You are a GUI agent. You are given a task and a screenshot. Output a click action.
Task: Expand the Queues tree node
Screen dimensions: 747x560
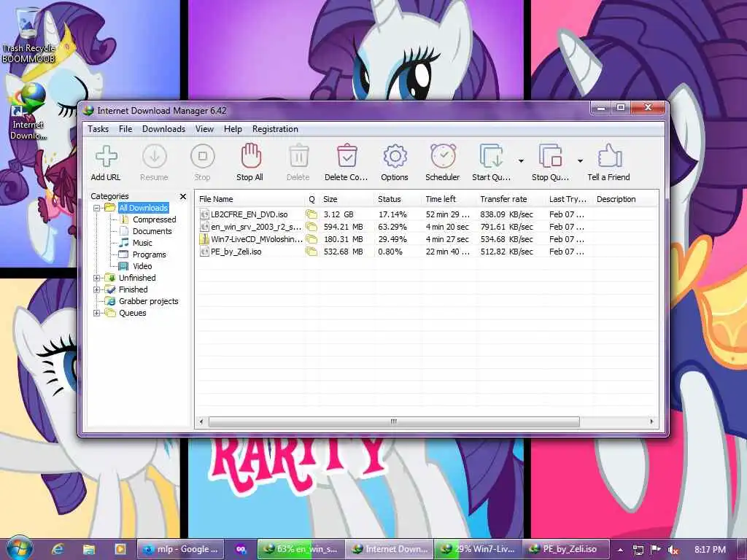click(97, 313)
